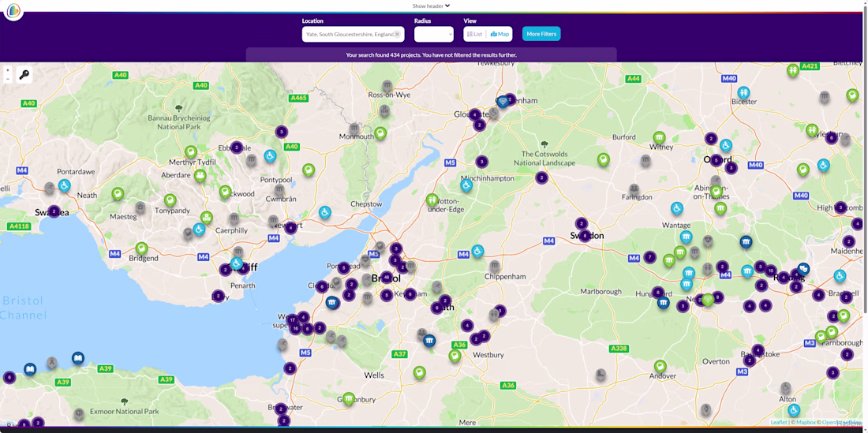This screenshot has height=433, width=868.
Task: Open the 2 cluster at Ebbw Vale
Action: [x=237, y=147]
